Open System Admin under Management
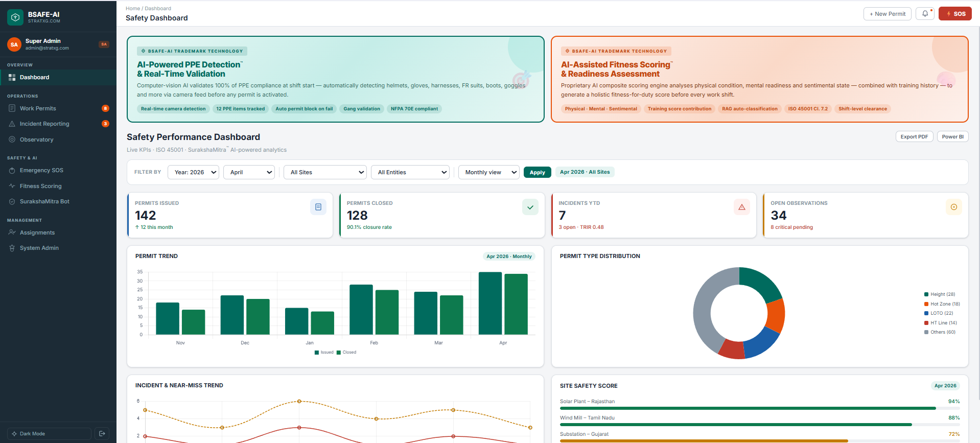Image resolution: width=980 pixels, height=443 pixels. 58,248
